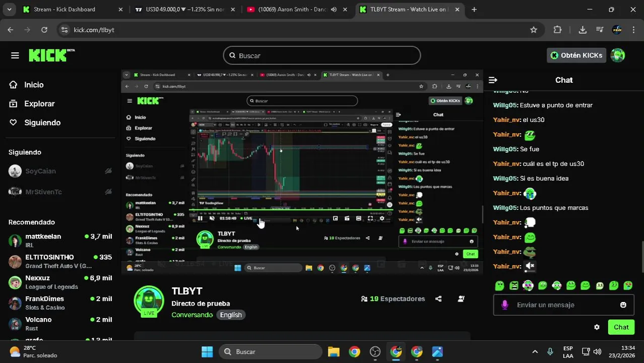Click the green Chat send button

pyautogui.click(x=621, y=327)
